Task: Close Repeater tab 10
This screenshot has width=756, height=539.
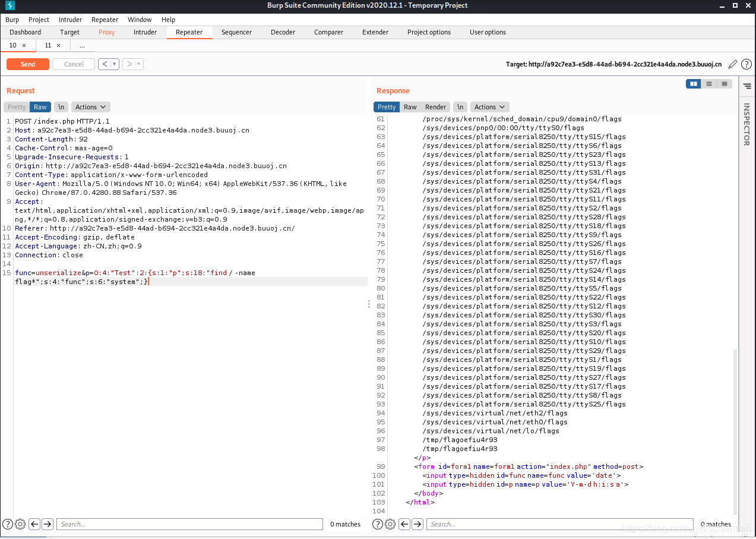Action: pyautogui.click(x=24, y=45)
